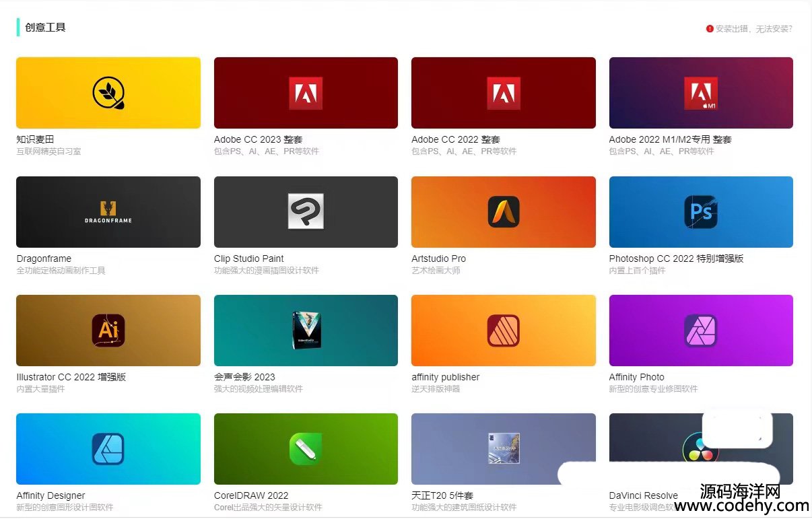
Task: Click the CorelDRAW 2022 green pen icon
Action: [306, 449]
